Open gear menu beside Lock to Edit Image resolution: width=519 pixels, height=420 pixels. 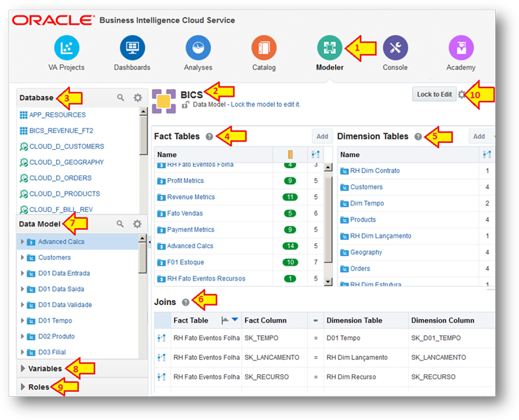coord(461,95)
